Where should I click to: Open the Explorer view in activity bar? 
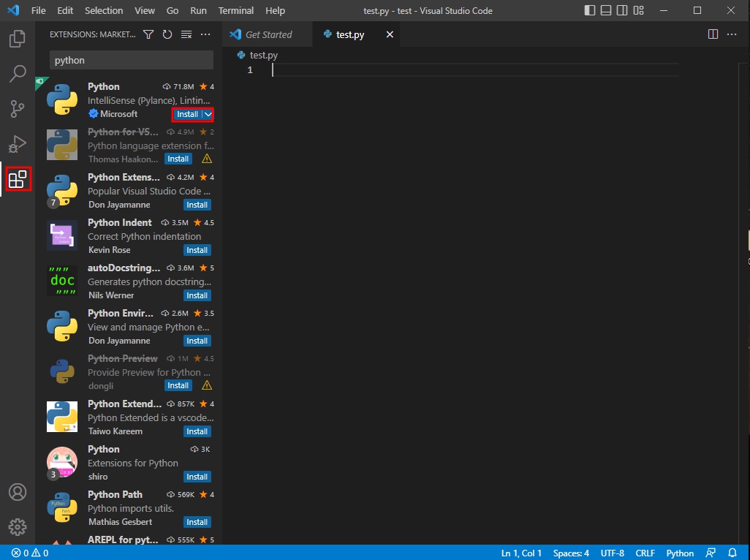[x=18, y=39]
